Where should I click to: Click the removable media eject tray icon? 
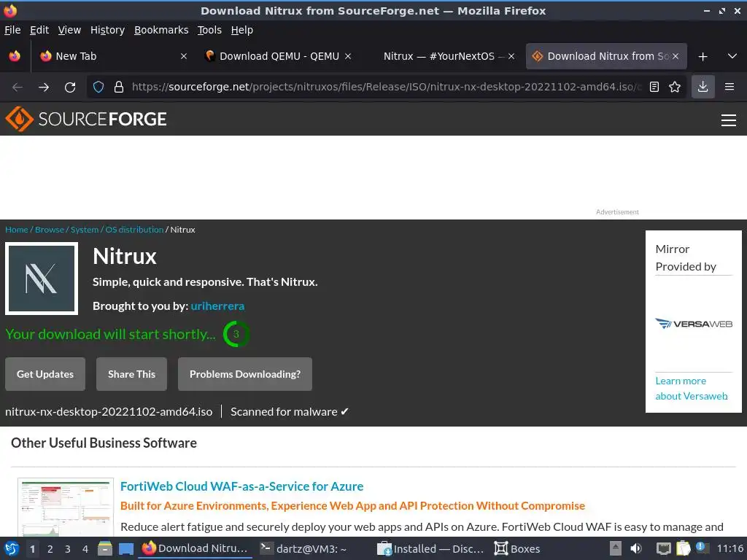click(x=616, y=548)
